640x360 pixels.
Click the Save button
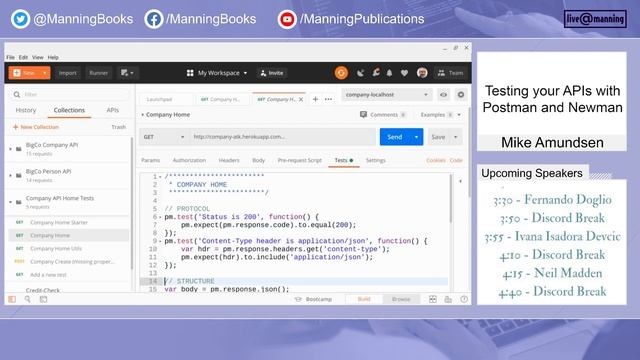[x=438, y=137]
